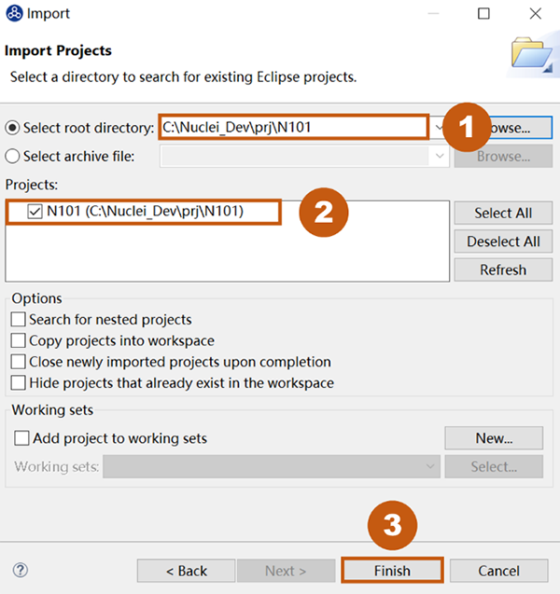Image resolution: width=560 pixels, height=594 pixels.
Task: Close the Import dialog window
Action: click(x=535, y=14)
